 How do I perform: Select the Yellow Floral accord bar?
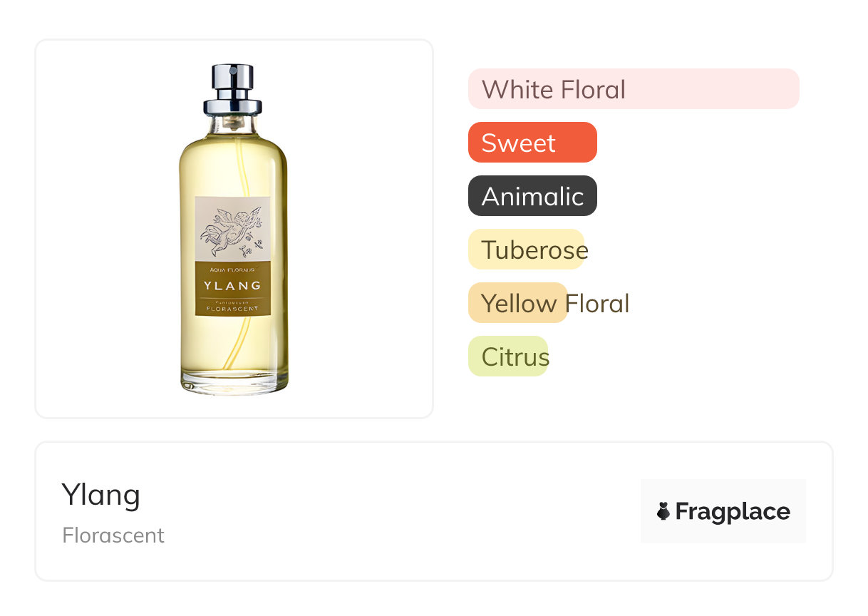517,303
